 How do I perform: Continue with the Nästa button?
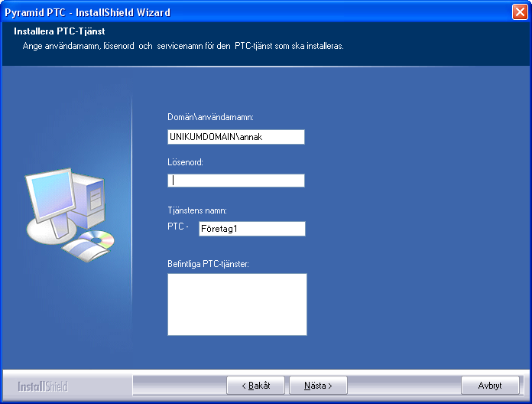[318, 386]
